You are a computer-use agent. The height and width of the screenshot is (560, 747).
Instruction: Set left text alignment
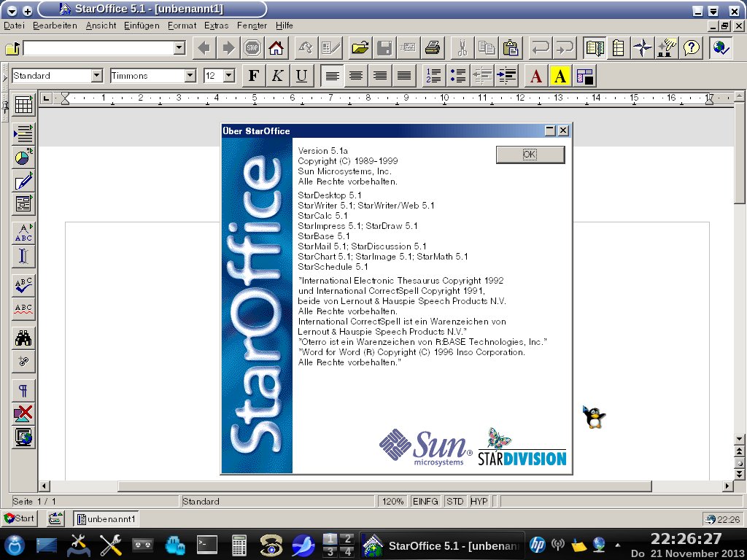[332, 76]
